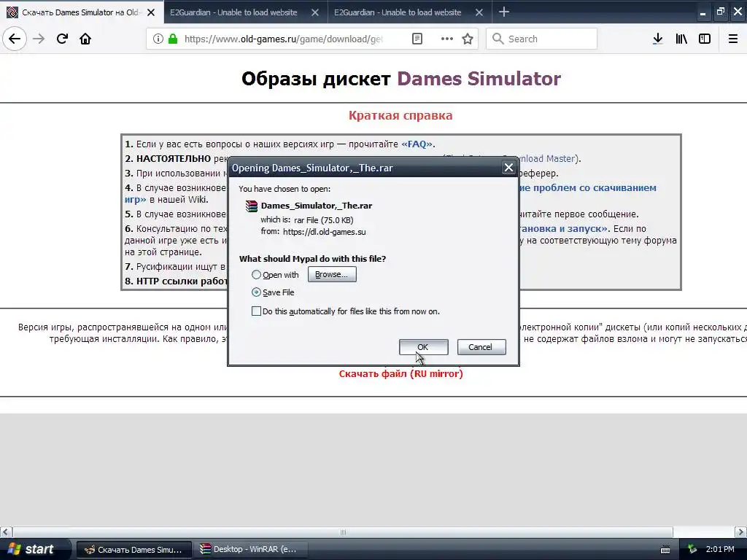Click horizontal scrollbar left arrow
Image resolution: width=747 pixels, height=560 pixels.
coord(6,532)
